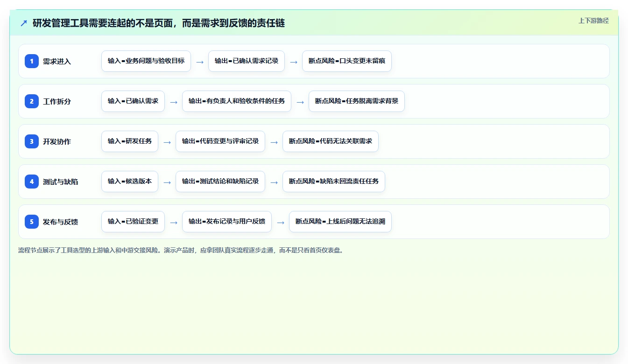The width and height of the screenshot is (628, 364).
Task: Click the diagonal arrow icon beside the title
Action: point(24,23)
